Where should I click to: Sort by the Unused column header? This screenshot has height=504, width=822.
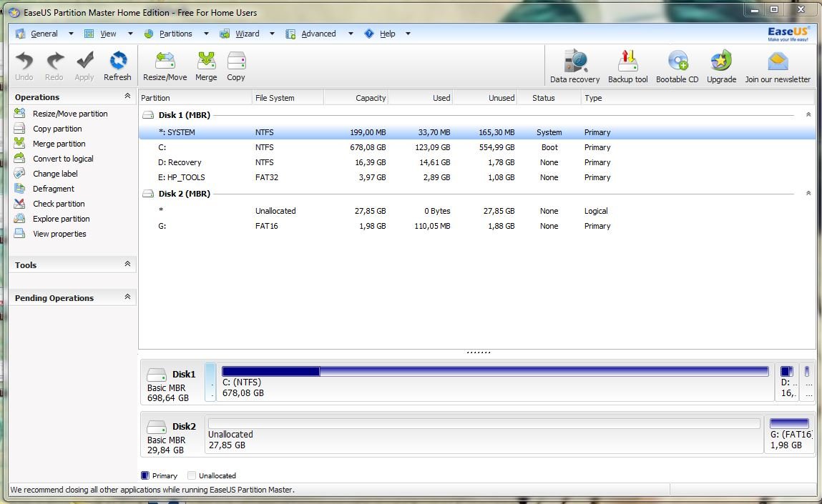click(x=485, y=98)
